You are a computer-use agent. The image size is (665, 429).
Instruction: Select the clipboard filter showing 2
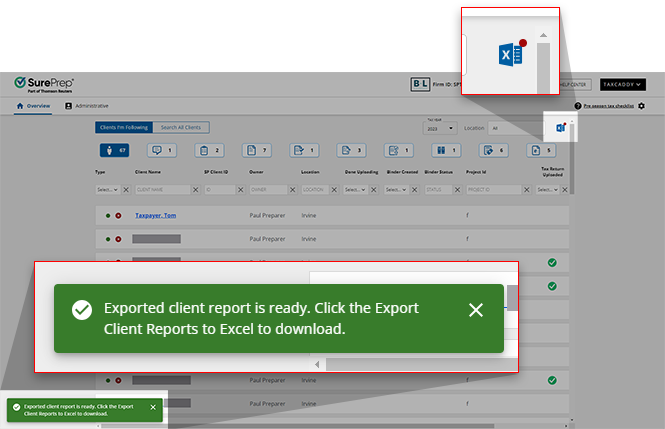210,150
